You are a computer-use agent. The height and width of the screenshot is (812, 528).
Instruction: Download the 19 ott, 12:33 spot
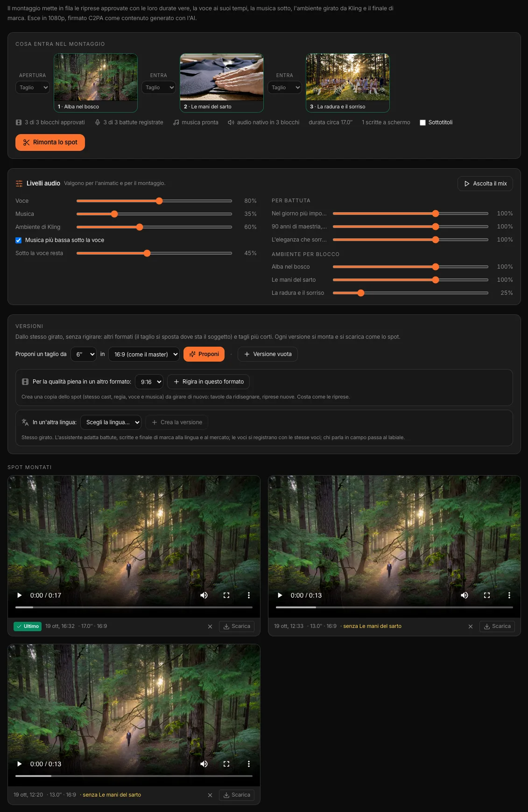click(497, 627)
